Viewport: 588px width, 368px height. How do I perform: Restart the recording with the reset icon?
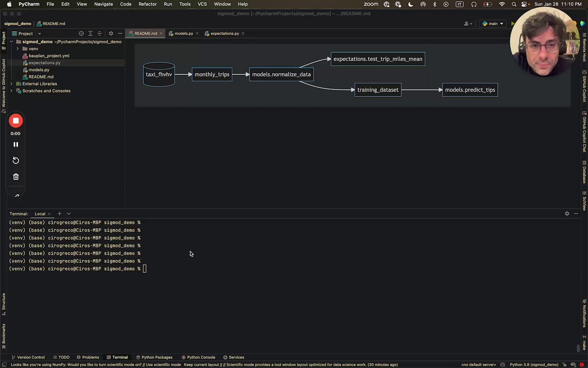[x=16, y=161]
